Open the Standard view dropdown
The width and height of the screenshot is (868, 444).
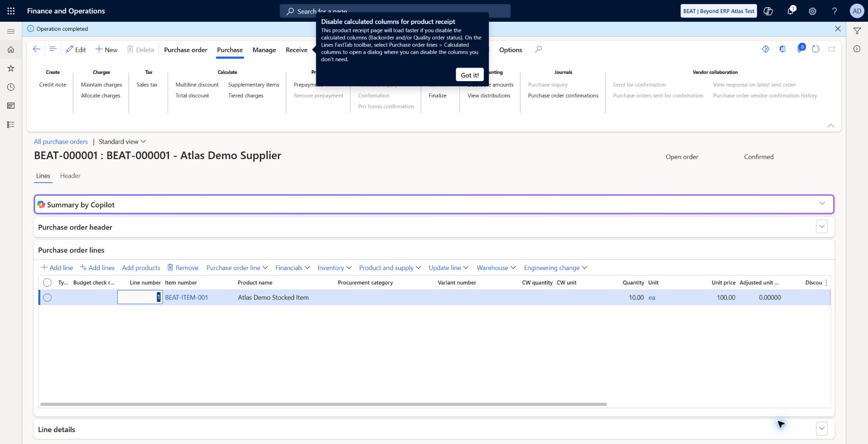coord(122,142)
